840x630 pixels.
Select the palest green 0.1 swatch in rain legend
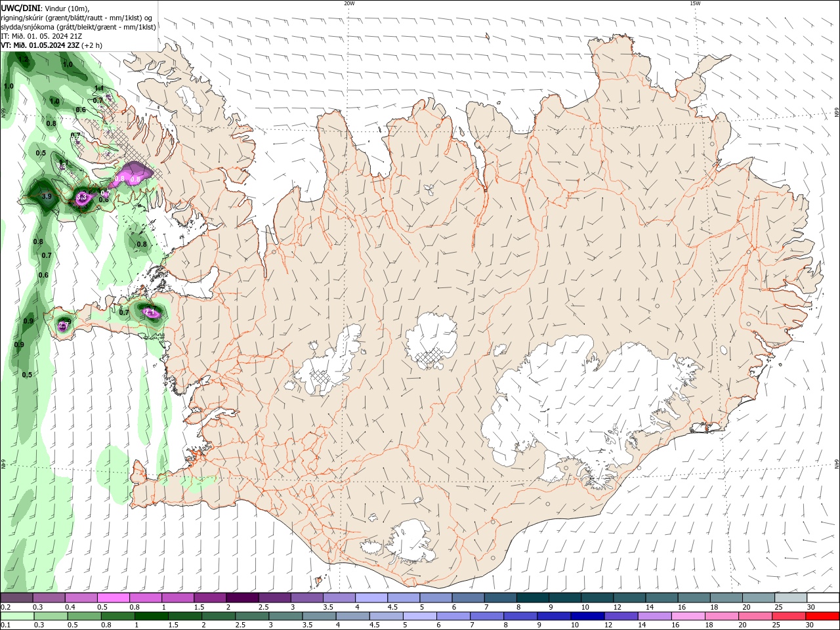tap(17, 616)
